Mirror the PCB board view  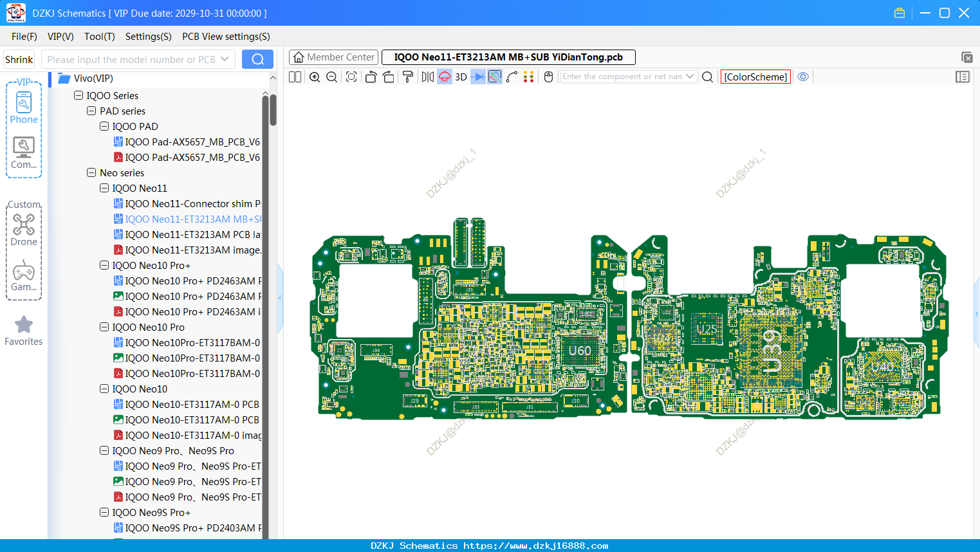(x=428, y=77)
